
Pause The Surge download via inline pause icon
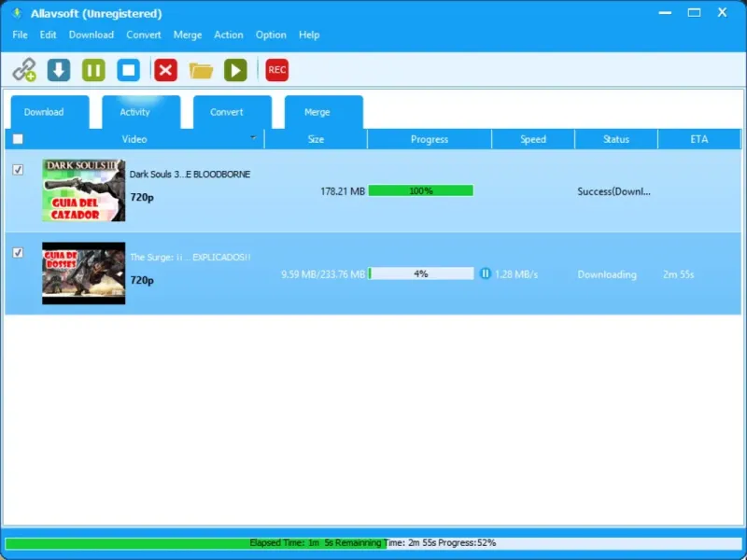(x=485, y=273)
